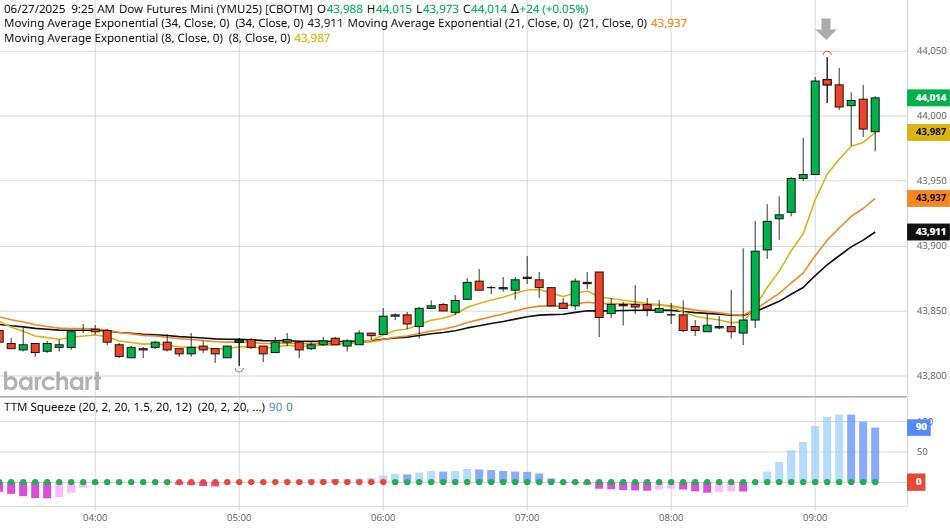Viewport: 950px width, 528px height.
Task: Click the 09:00 label on the time axis
Action: point(814,518)
